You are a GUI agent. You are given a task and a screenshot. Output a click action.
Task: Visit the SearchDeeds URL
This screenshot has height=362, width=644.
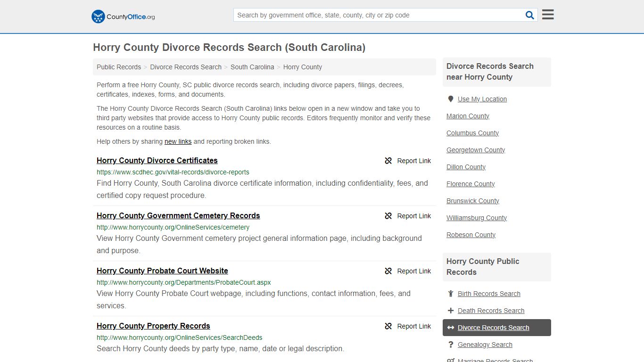pyautogui.click(x=180, y=337)
